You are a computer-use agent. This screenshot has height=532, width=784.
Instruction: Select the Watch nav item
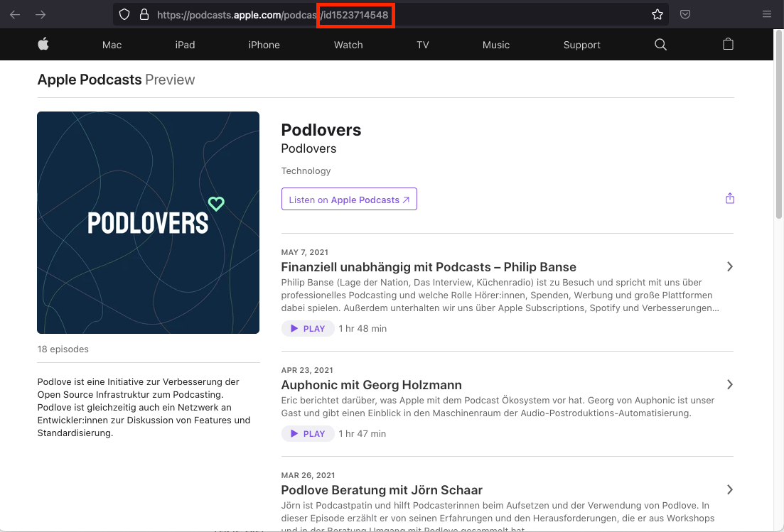pyautogui.click(x=348, y=45)
